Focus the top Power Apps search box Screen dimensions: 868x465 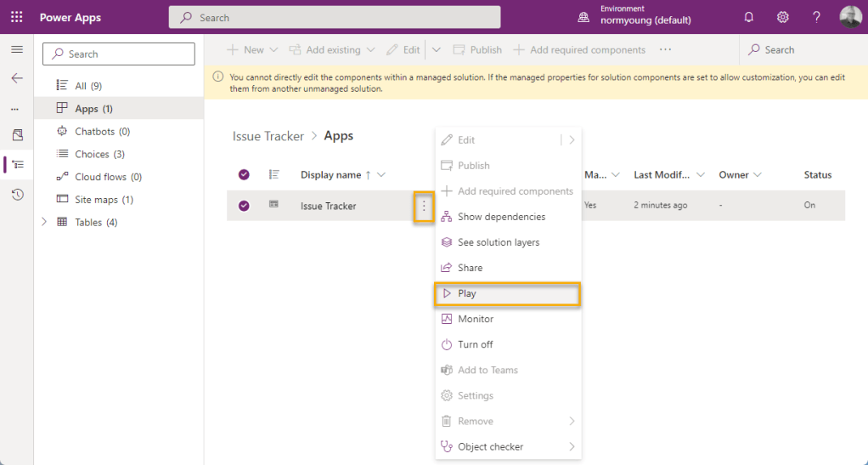[335, 17]
